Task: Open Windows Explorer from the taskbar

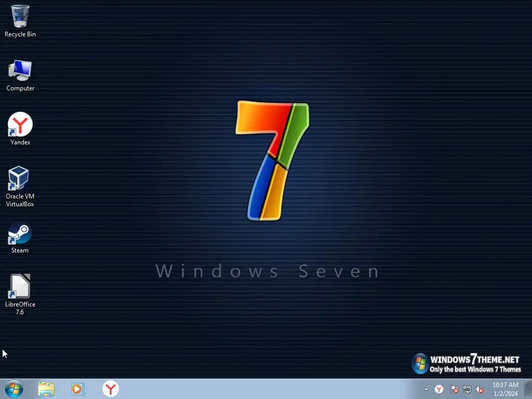Action: (46, 389)
